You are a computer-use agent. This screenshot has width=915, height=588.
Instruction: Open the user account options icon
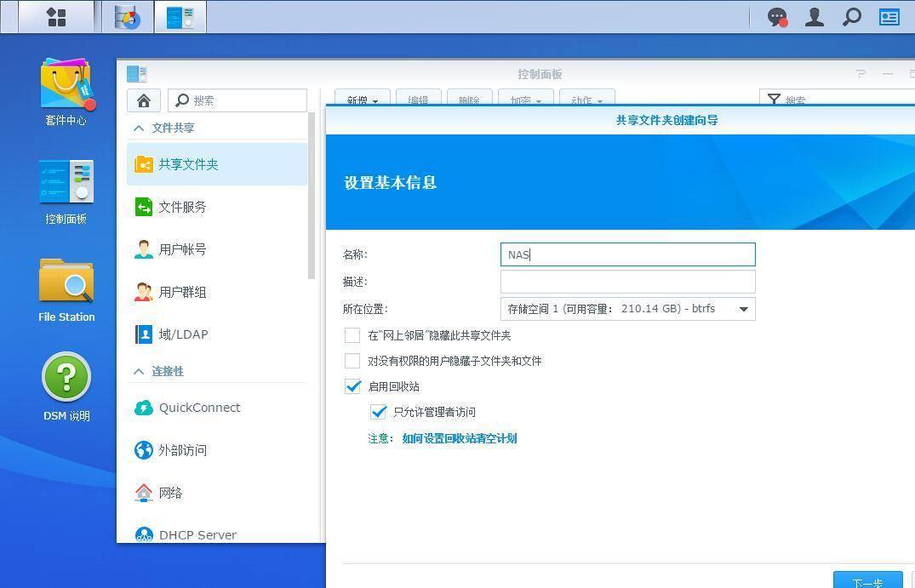click(x=815, y=17)
